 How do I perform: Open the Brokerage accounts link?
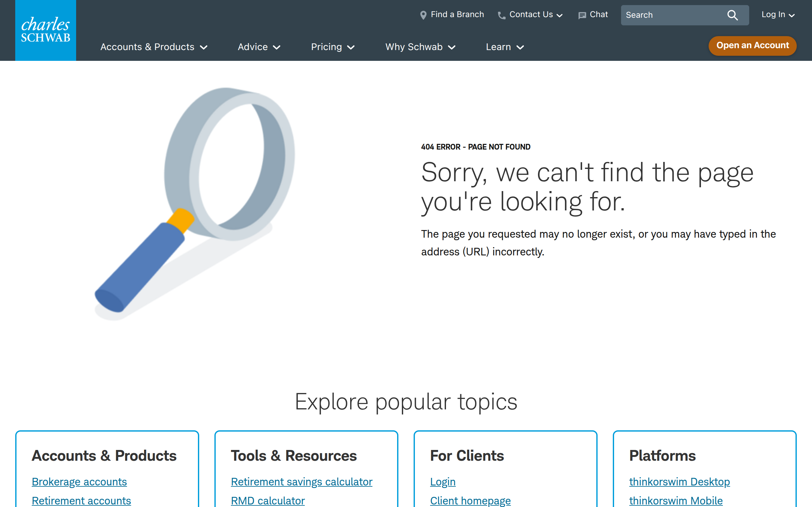(x=79, y=482)
